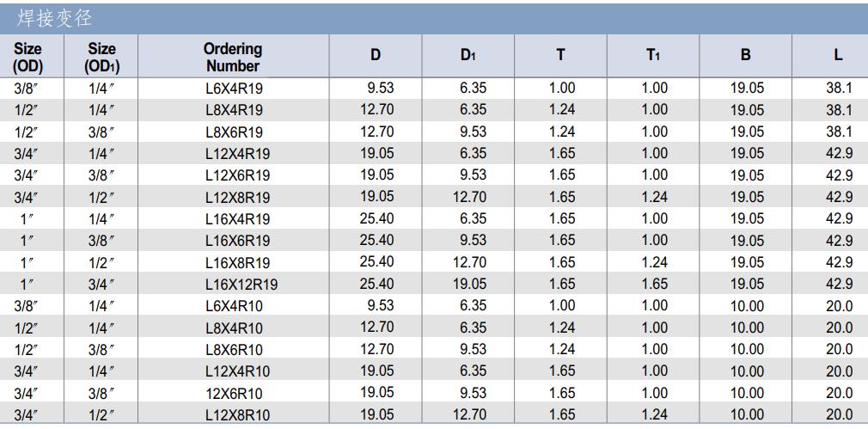Select ordering number L6X4R19
The height and width of the screenshot is (429, 868).
233,89
